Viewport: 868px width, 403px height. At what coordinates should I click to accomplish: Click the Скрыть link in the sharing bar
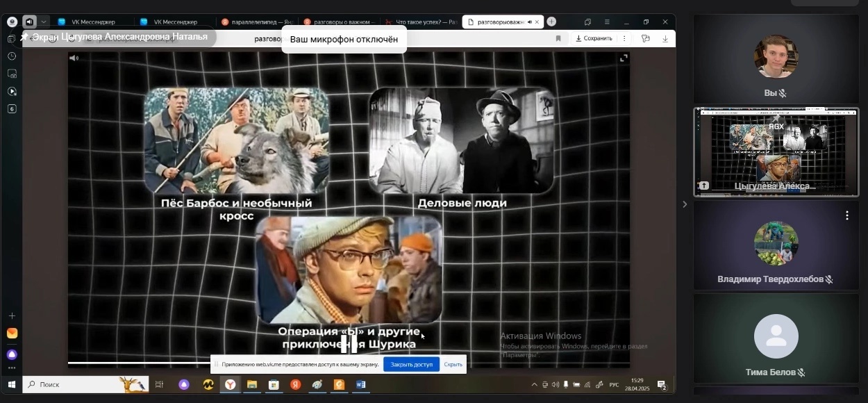[x=453, y=364]
